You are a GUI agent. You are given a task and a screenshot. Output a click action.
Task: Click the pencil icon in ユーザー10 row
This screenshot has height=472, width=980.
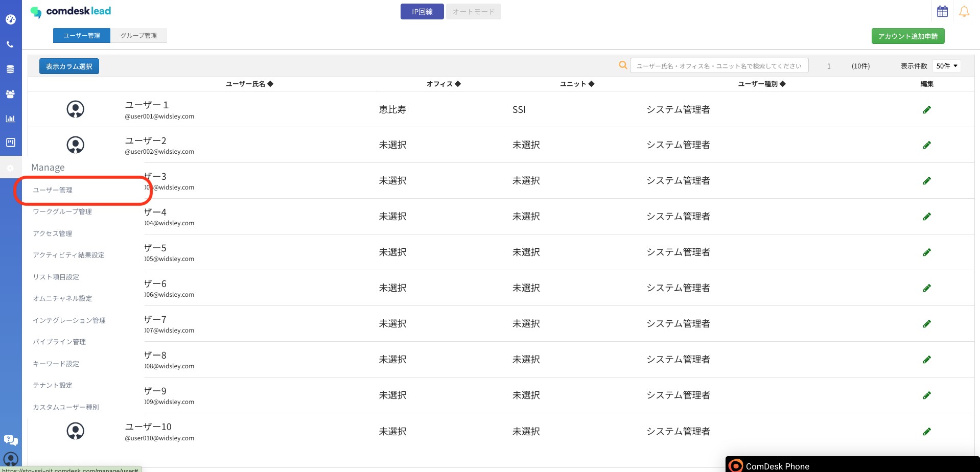click(x=926, y=432)
